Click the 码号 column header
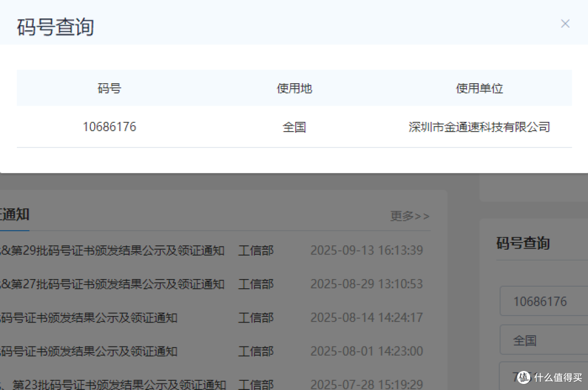Image resolution: width=588 pixels, height=390 pixels. [109, 89]
